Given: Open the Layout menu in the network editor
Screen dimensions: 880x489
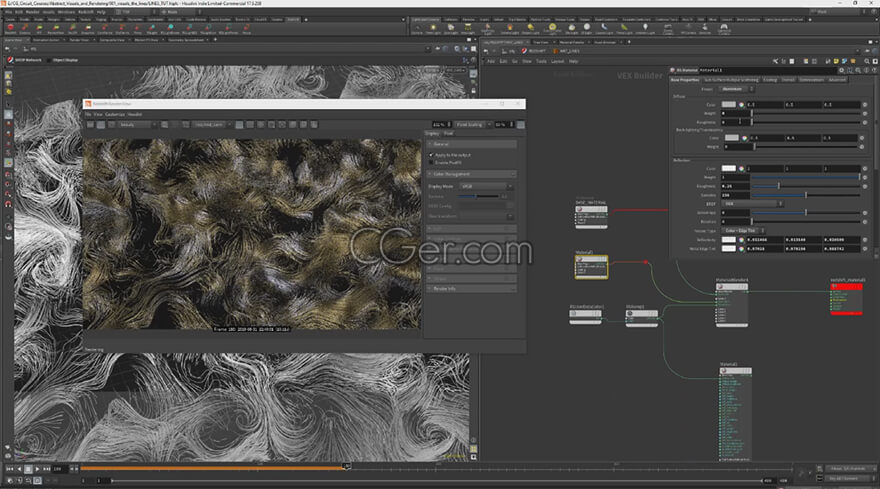Looking at the screenshot, I should [557, 61].
